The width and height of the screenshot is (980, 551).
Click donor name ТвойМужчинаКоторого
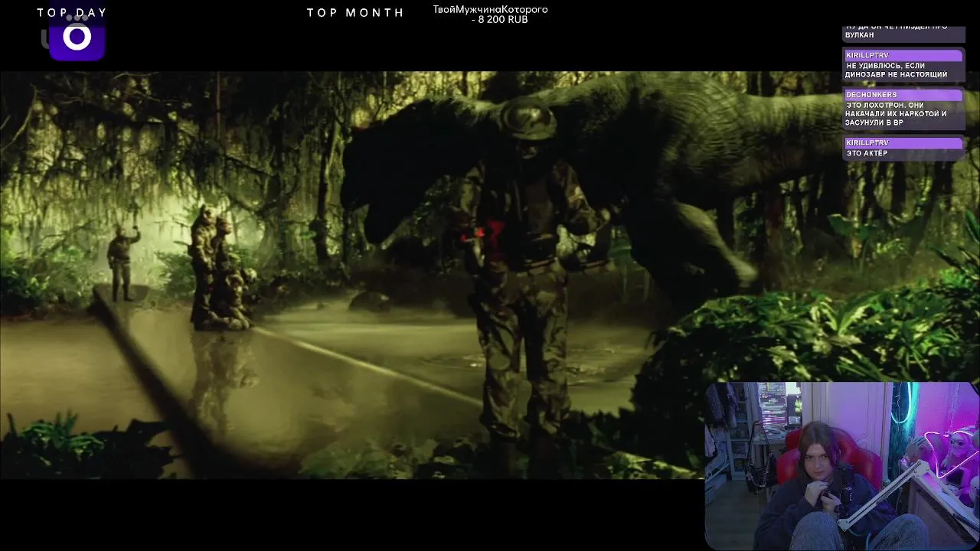pos(490,9)
